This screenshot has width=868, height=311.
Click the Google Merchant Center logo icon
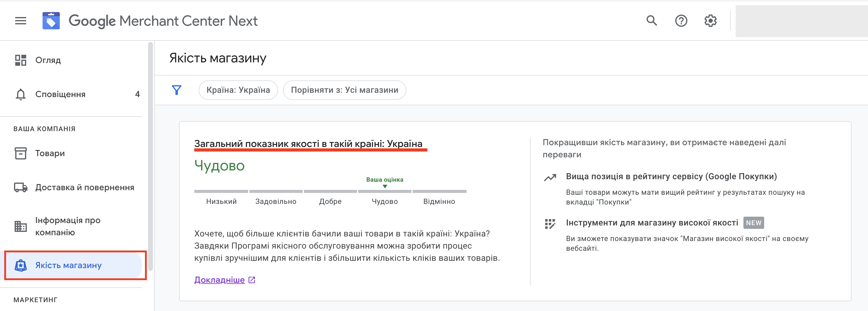51,21
